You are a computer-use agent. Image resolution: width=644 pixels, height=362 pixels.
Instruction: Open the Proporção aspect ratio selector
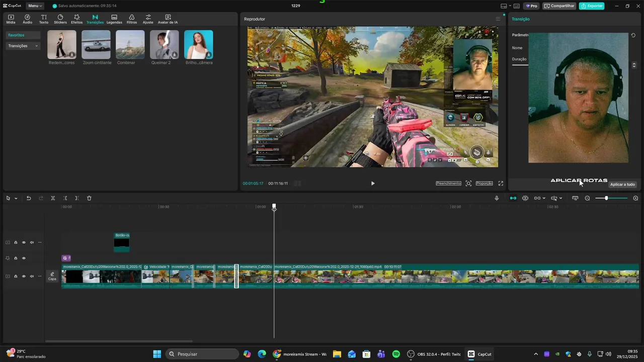coord(484,184)
